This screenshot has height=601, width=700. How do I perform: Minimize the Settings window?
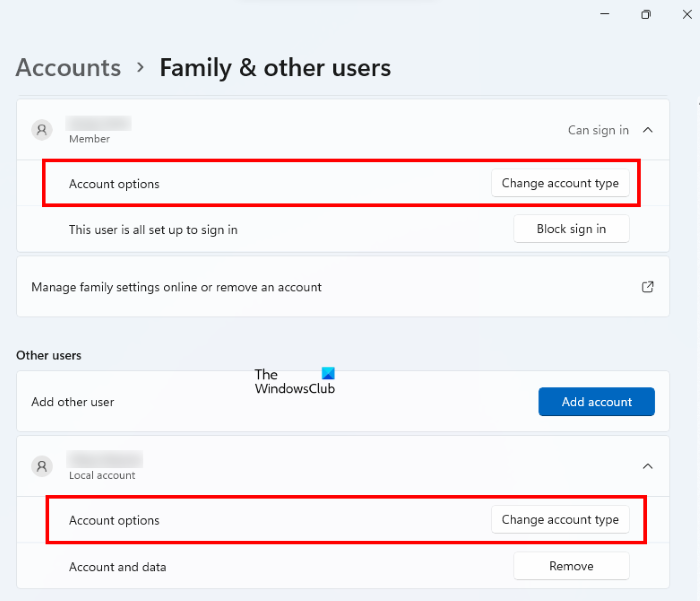pyautogui.click(x=604, y=15)
